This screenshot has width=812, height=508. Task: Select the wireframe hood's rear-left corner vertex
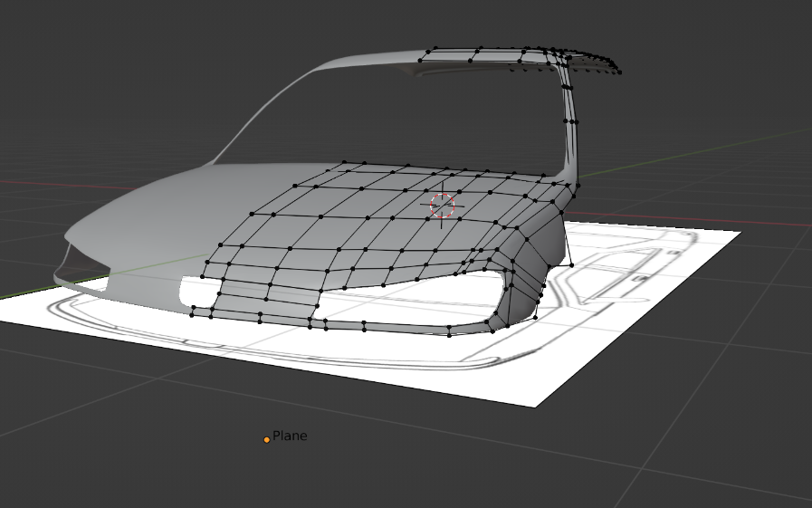[344, 163]
